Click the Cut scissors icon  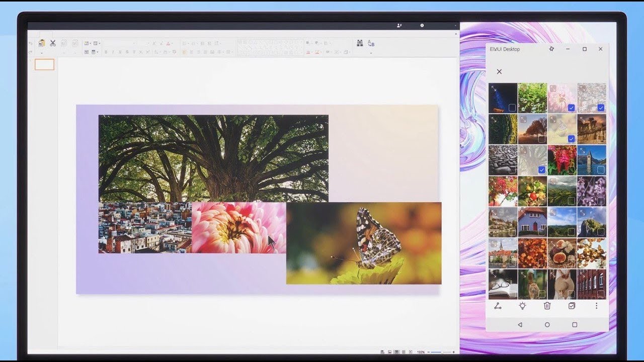click(52, 43)
